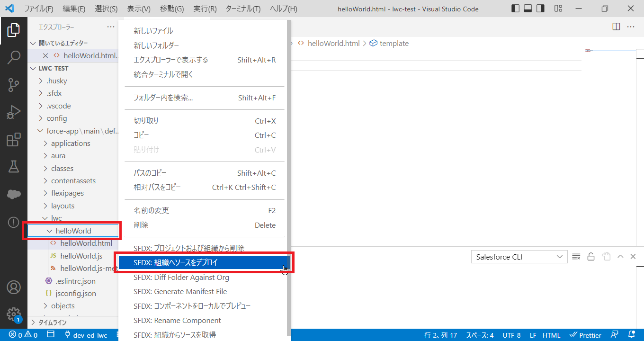Choose New File from the context menu
644x341 pixels.
point(205,31)
